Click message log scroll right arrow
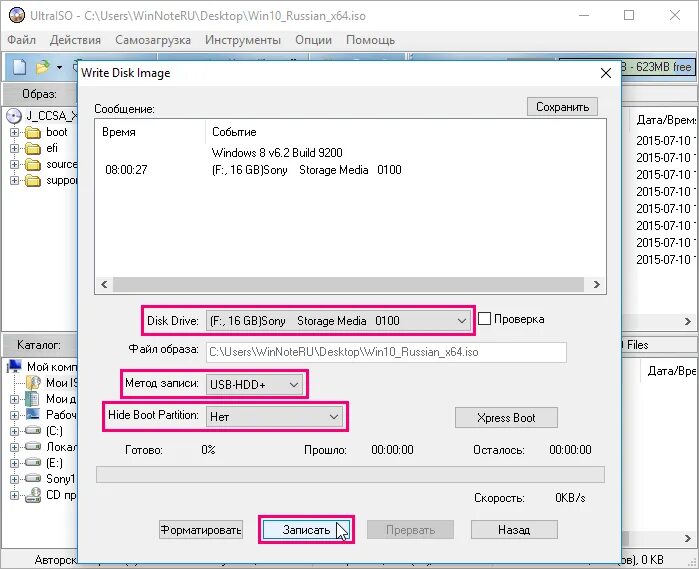699x569 pixels. click(x=596, y=284)
